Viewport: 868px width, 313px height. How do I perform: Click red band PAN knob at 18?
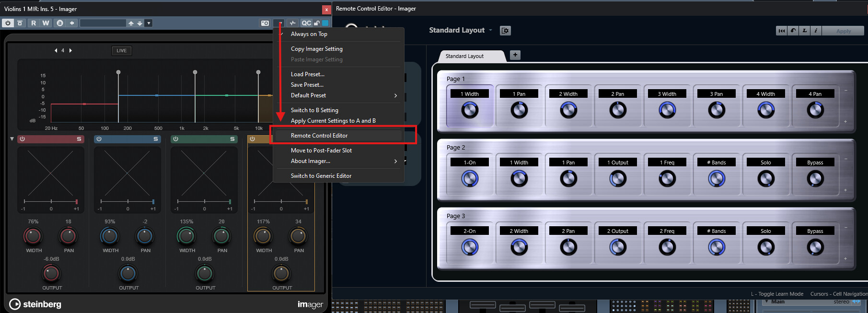pos(68,236)
